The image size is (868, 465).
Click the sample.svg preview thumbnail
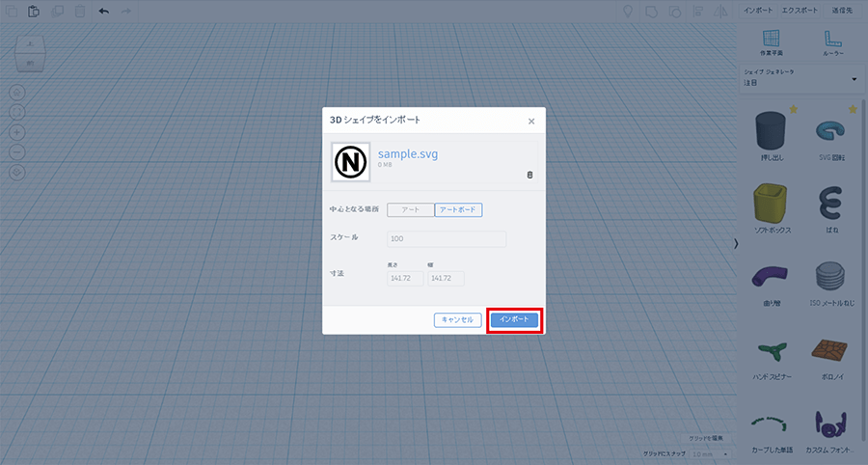pyautogui.click(x=350, y=162)
